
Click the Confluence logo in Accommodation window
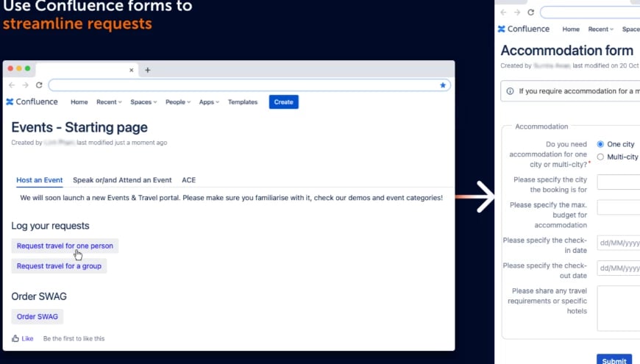click(x=524, y=29)
